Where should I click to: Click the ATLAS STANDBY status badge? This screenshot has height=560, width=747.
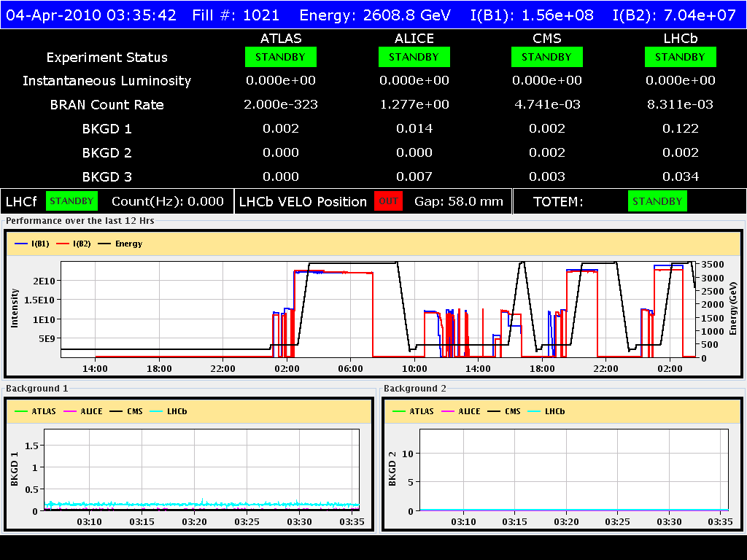[x=281, y=57]
